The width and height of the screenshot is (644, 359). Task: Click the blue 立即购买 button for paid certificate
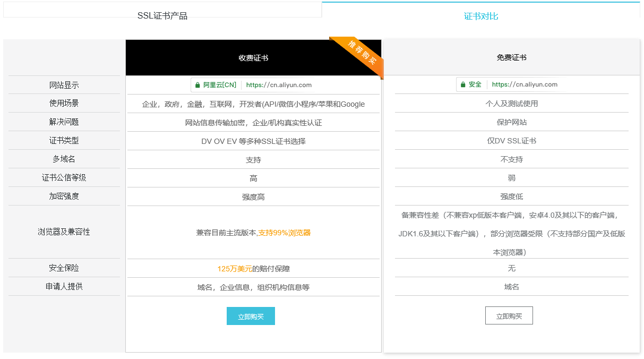tap(251, 316)
